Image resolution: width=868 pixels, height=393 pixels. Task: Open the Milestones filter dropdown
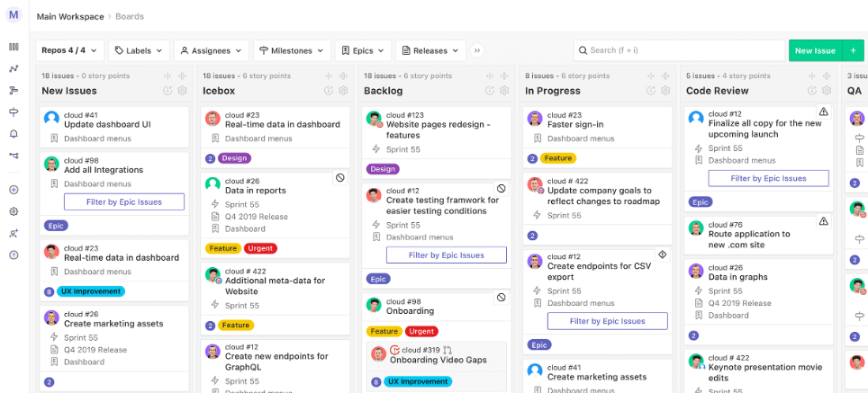pos(293,50)
